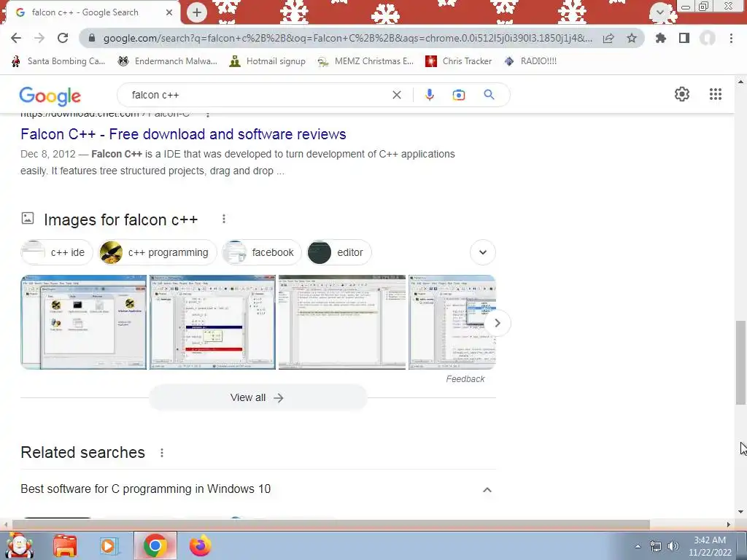747x560 pixels.
Task: Open second thumbnail with debugger highlight lines
Action: 212,322
